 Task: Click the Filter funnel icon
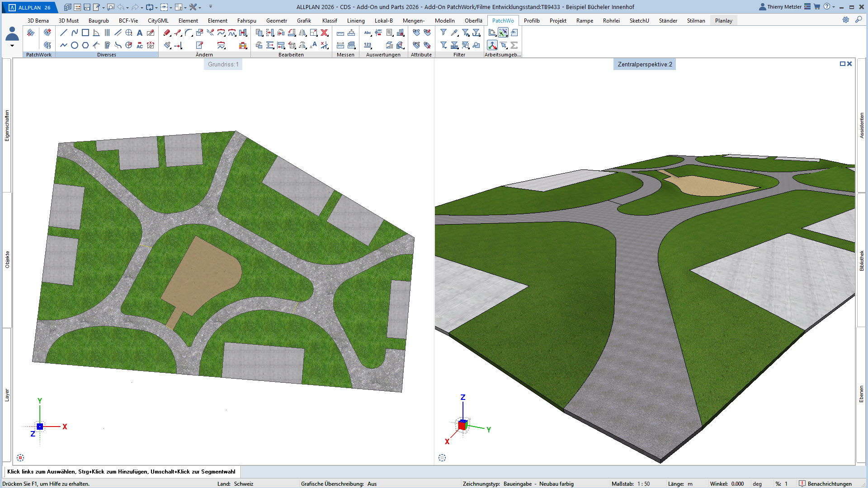point(443,33)
